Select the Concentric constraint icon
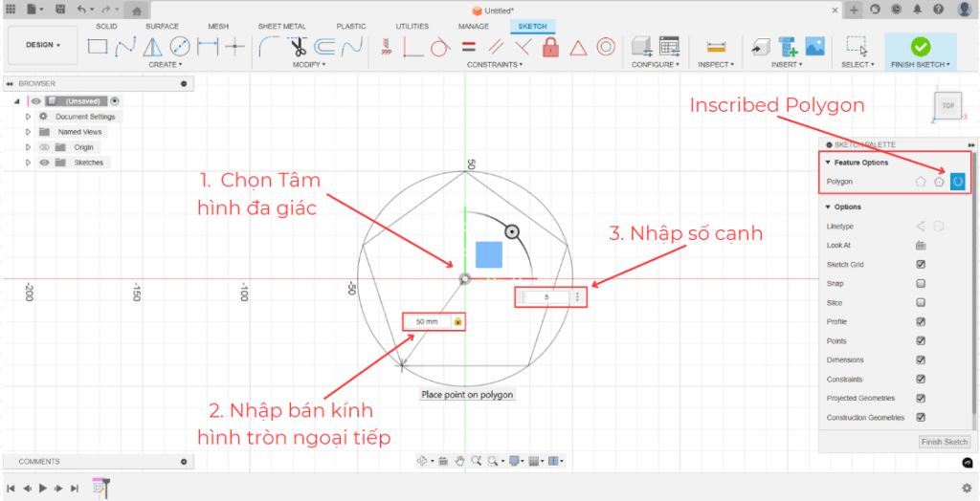 tap(605, 47)
